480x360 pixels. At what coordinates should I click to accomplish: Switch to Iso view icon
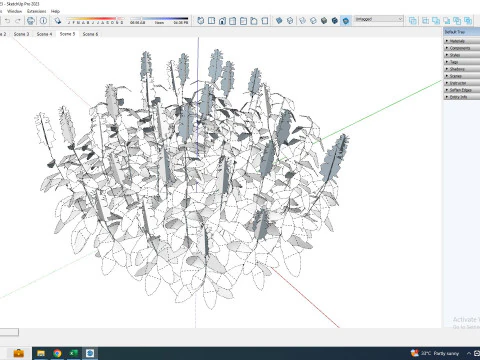coord(200,21)
